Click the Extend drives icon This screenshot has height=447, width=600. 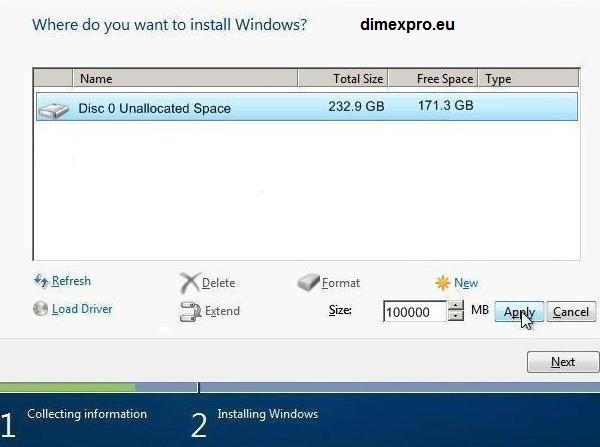pos(191,311)
